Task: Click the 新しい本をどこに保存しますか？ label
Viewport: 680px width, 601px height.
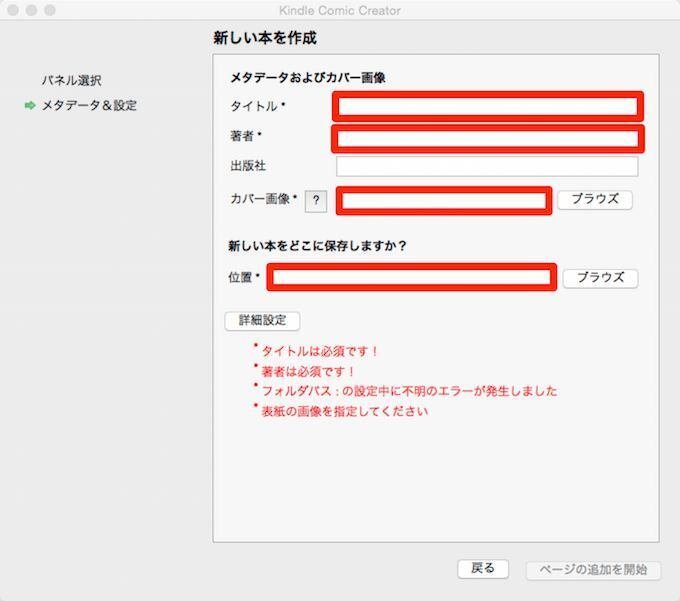Action: tap(317, 246)
